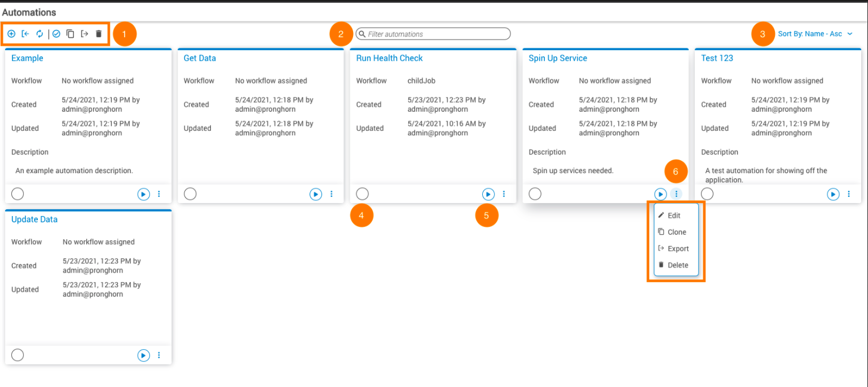
Task: Open more options on Get Data card
Action: 332,194
